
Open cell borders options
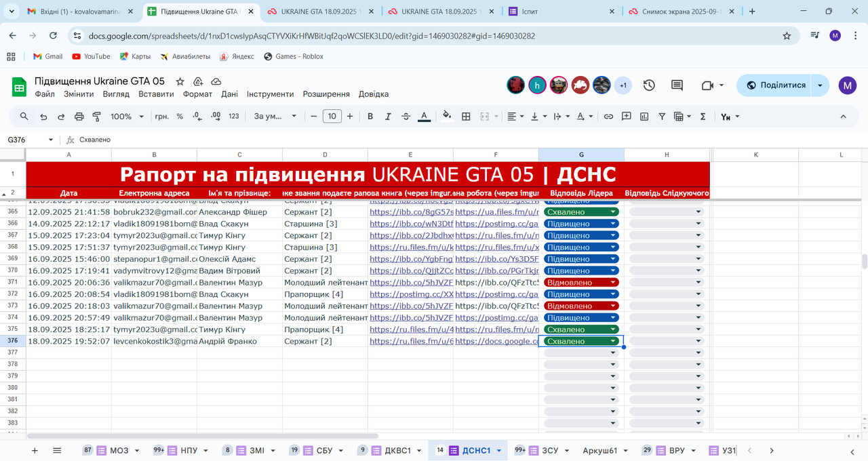(466, 117)
